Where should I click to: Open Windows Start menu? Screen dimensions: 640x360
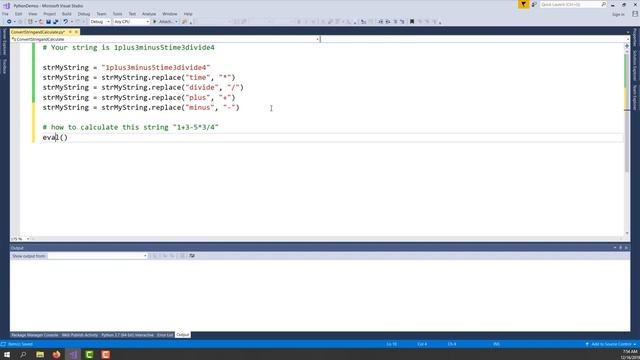[7, 354]
